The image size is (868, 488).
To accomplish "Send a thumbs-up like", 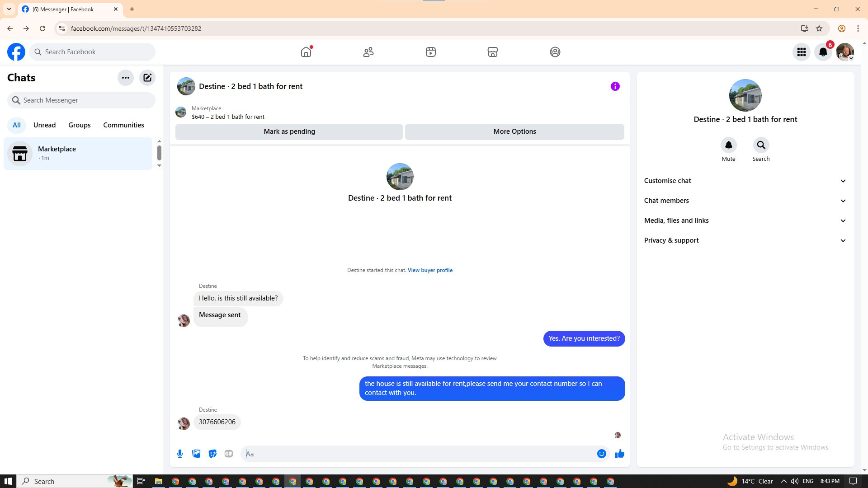I will click(619, 454).
